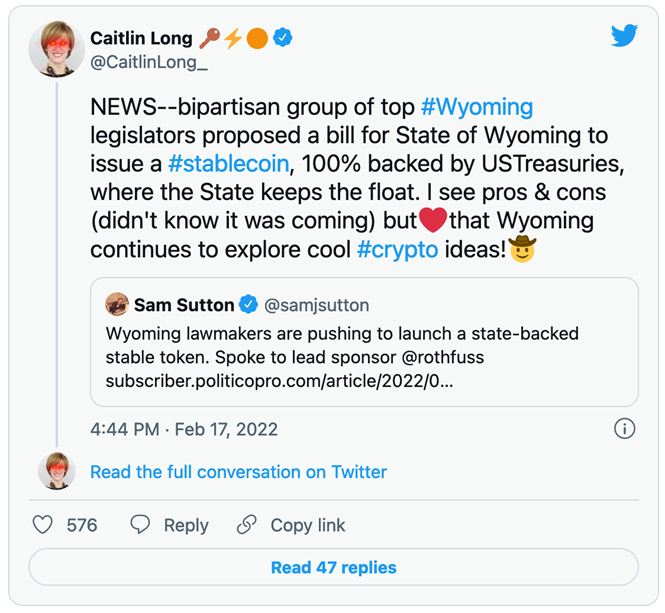Open Sam Sutton's small avatar
The image size is (665, 613).
pyautogui.click(x=117, y=304)
